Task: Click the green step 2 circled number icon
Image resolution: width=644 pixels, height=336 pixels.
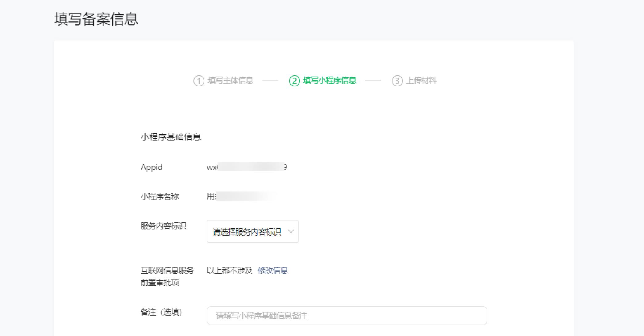Action: click(294, 81)
